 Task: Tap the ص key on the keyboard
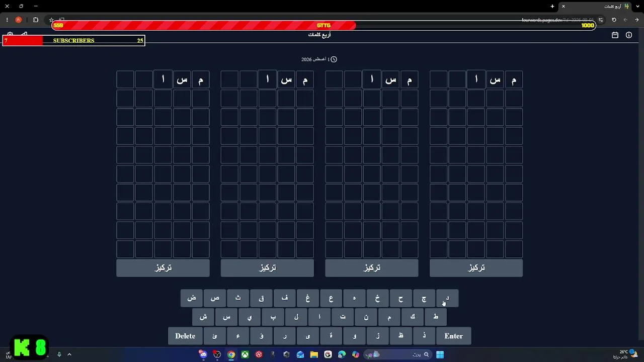click(x=215, y=298)
